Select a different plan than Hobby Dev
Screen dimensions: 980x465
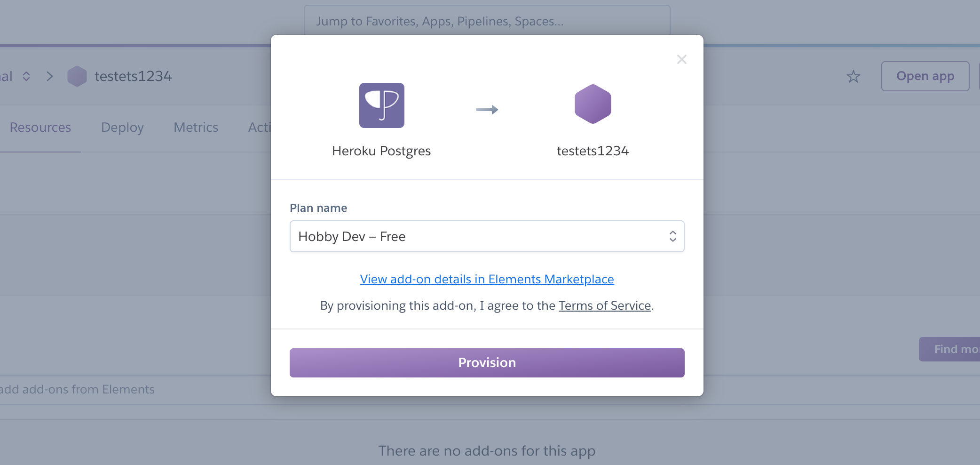click(487, 236)
